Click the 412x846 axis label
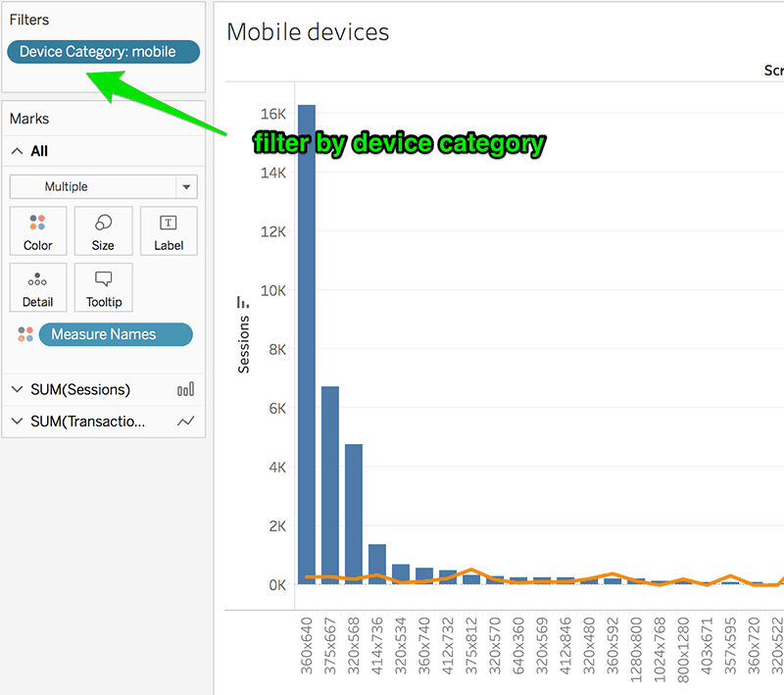Screen dimensions: 784x695 click(565, 646)
